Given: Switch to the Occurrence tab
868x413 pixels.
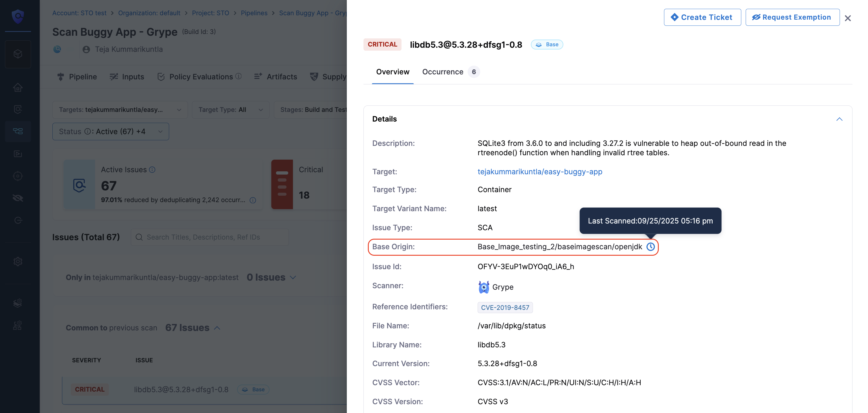Looking at the screenshot, I should coord(442,72).
